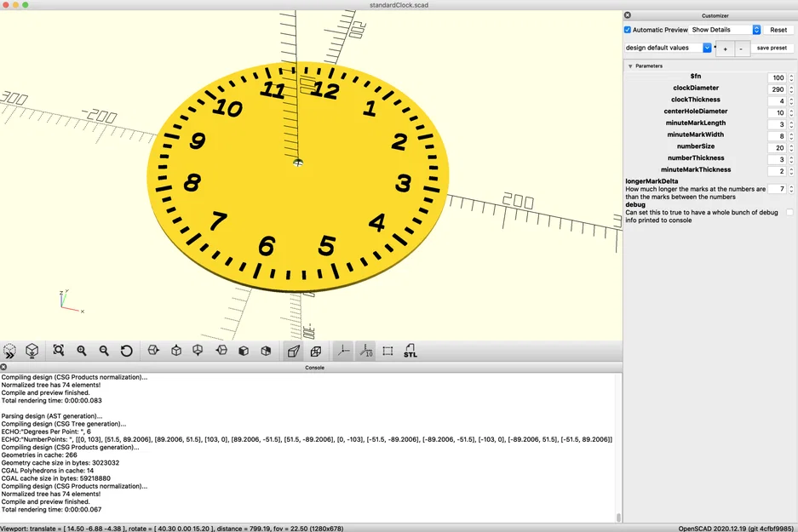
Task: Switch to the Back view cube icon
Action: [266, 351]
